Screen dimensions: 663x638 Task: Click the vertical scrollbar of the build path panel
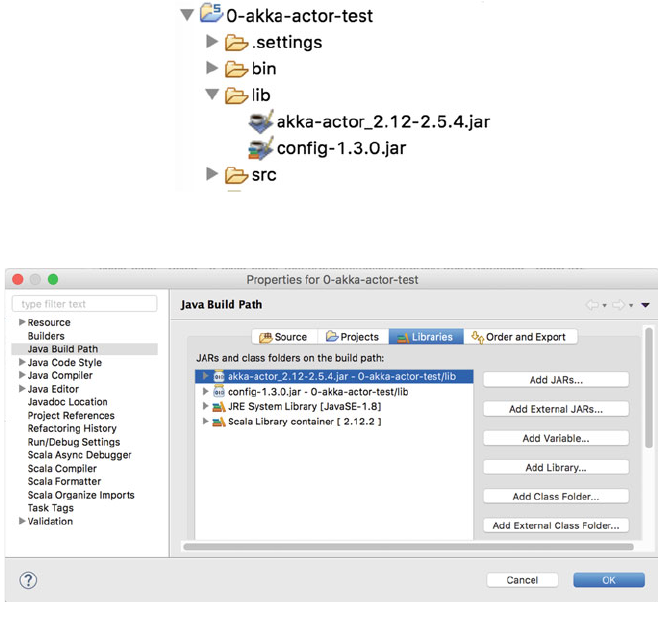649,387
